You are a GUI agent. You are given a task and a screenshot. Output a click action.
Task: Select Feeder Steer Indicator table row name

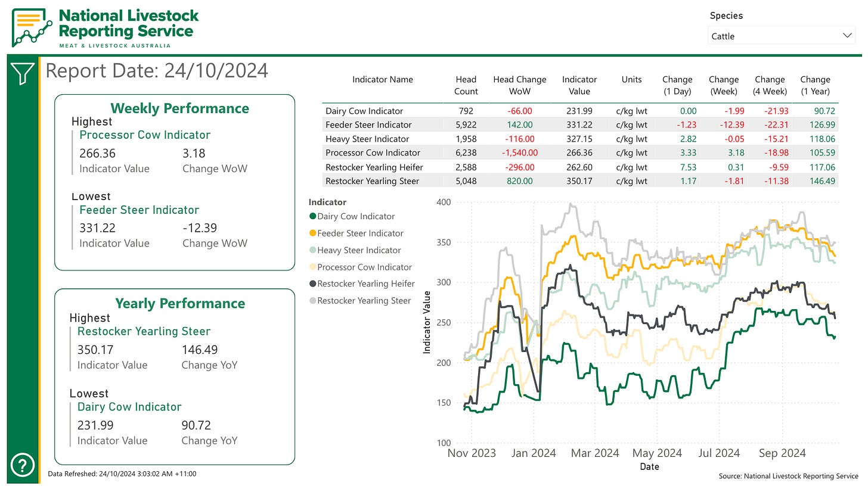click(368, 124)
